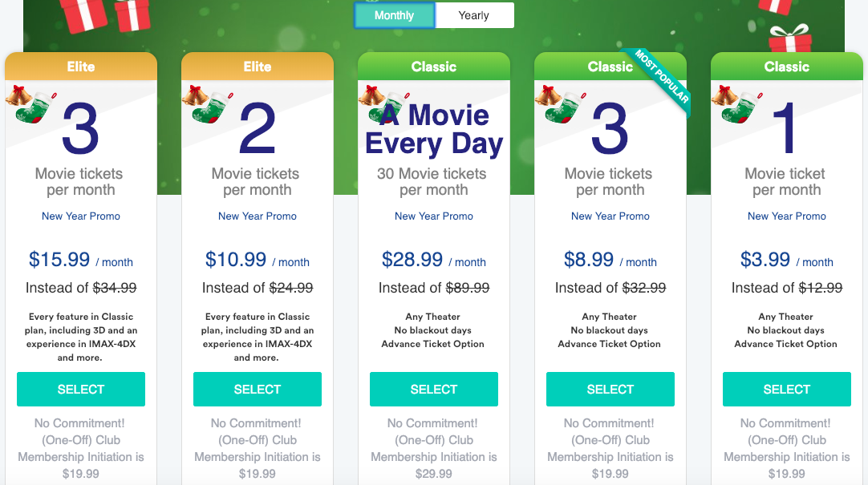Select the Classic 1 ticket plan
The height and width of the screenshot is (485, 868).
(787, 389)
